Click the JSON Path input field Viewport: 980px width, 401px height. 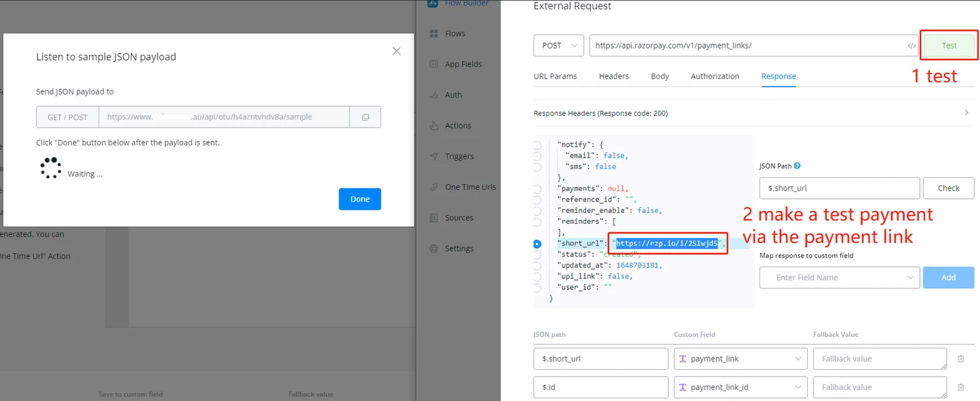[x=839, y=188]
